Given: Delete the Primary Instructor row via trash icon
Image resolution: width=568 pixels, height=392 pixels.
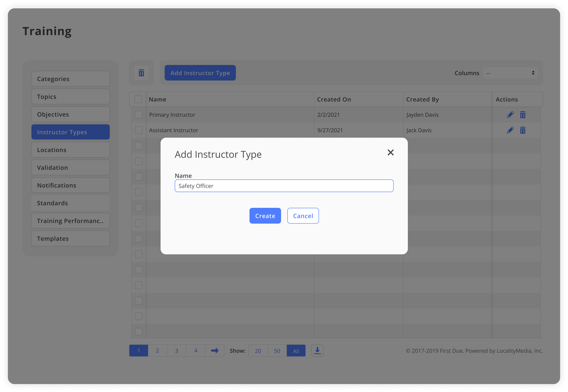Looking at the screenshot, I should (523, 114).
